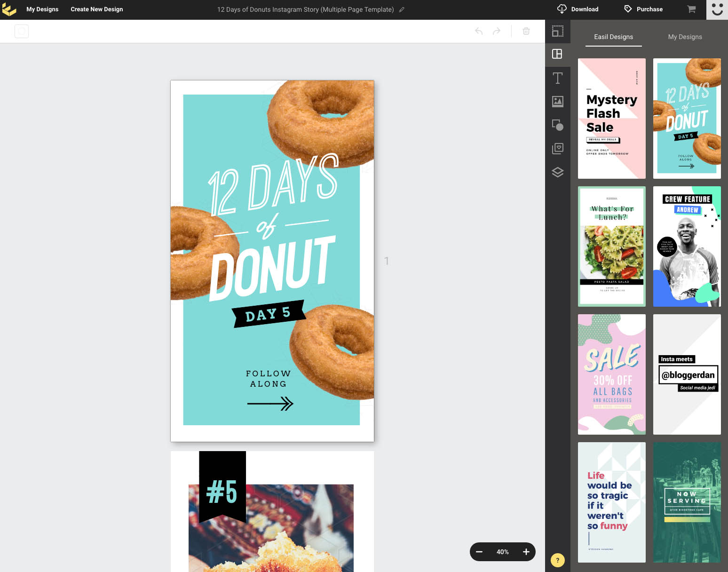
Task: Click the Download button
Action: point(578,9)
